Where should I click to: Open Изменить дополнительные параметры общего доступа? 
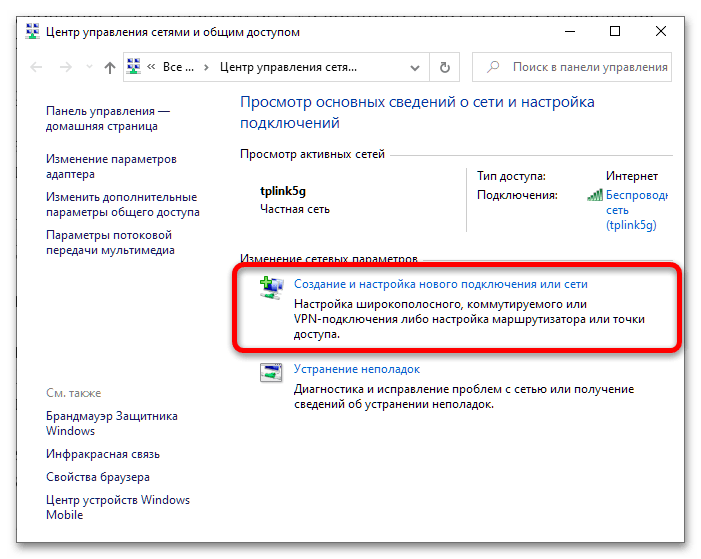122,204
